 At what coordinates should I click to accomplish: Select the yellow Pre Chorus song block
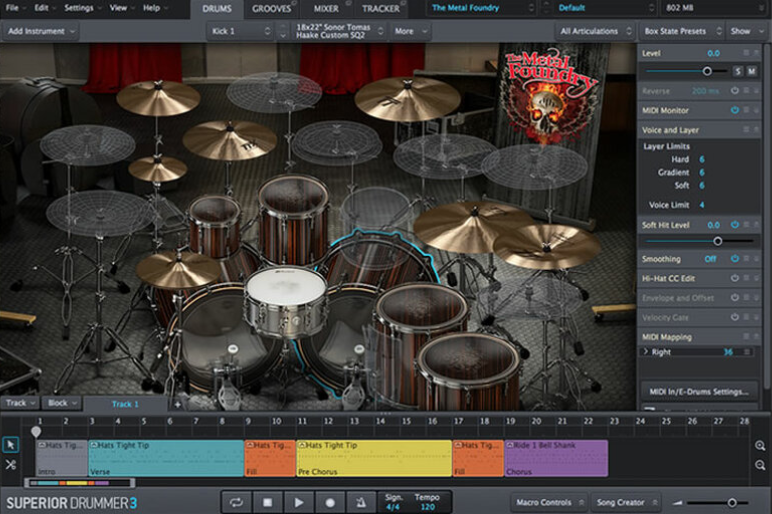click(x=374, y=458)
